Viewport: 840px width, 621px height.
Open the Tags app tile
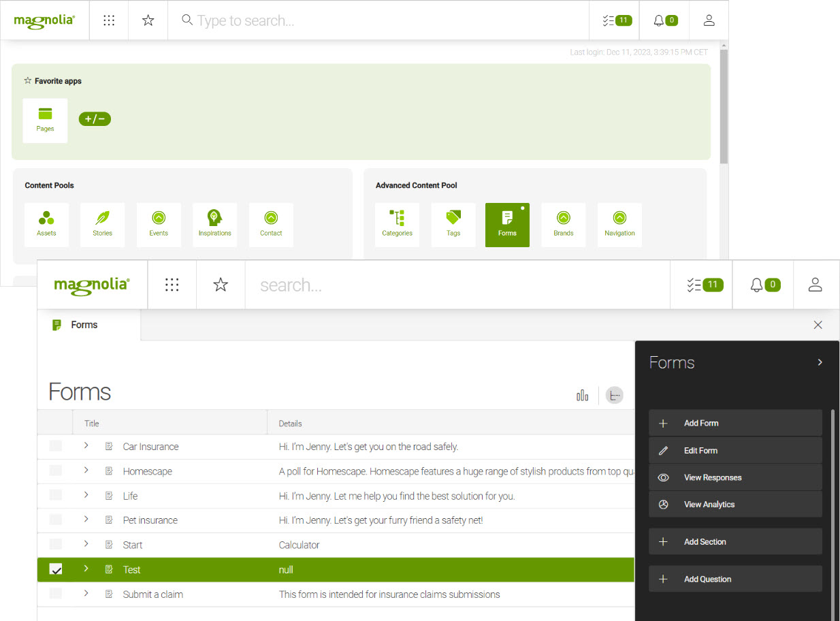click(x=453, y=224)
